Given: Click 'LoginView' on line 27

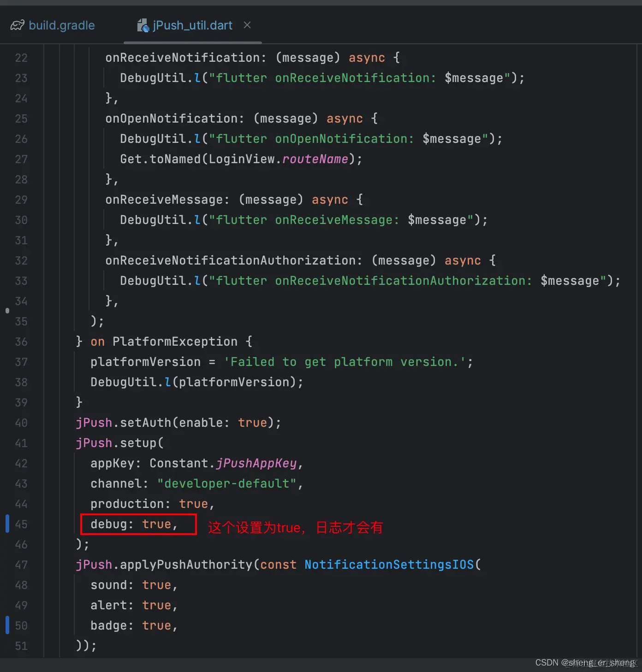Looking at the screenshot, I should click(242, 159).
